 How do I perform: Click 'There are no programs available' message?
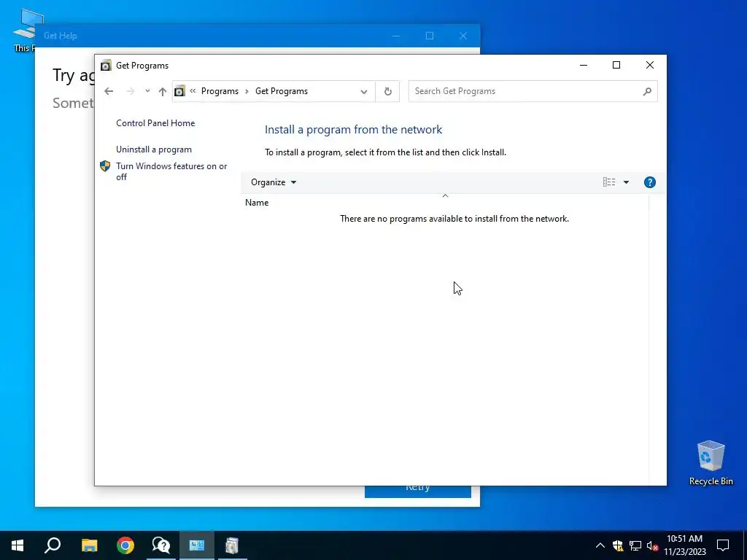tap(454, 219)
